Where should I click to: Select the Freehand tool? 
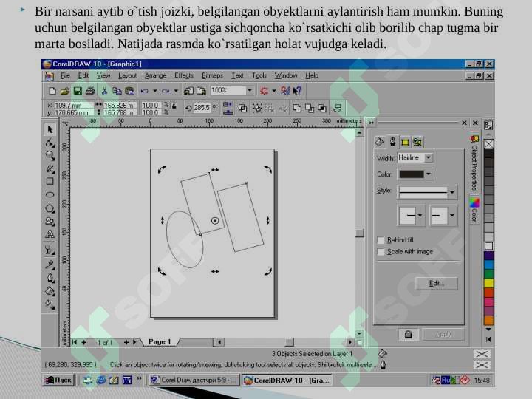tap(50, 168)
